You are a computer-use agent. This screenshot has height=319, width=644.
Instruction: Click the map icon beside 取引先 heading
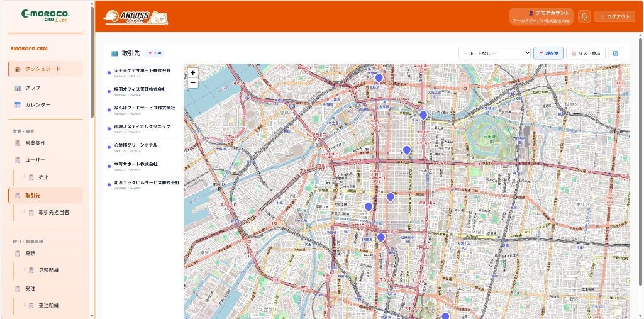click(114, 53)
